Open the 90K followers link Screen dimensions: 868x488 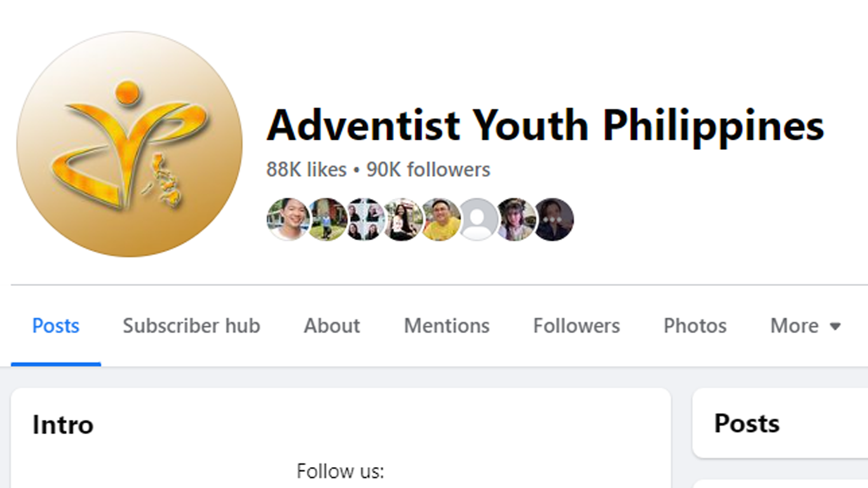[428, 170]
